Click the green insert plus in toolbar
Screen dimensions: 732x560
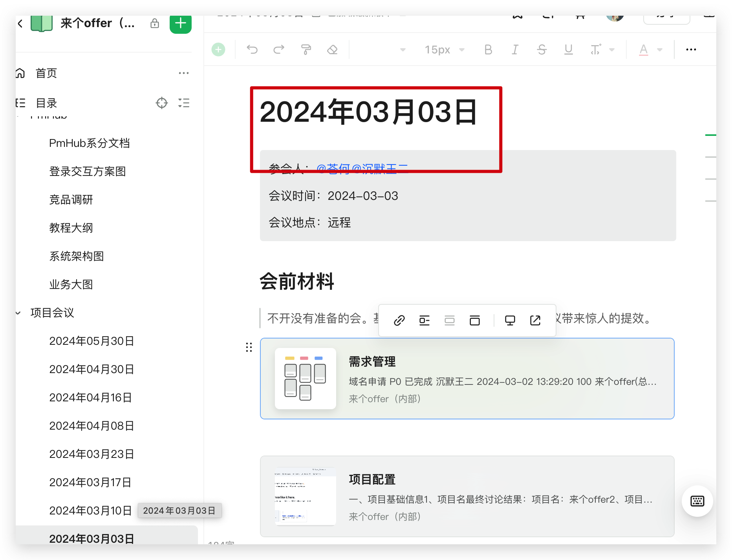point(218,49)
